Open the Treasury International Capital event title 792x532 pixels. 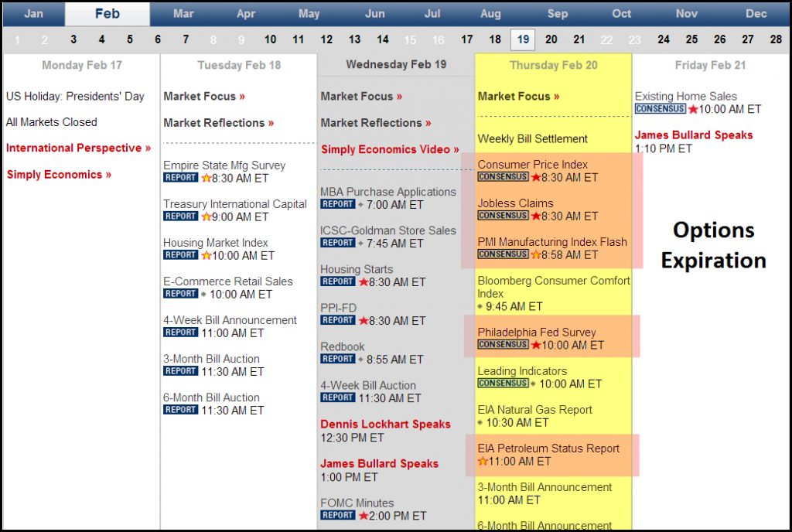click(x=235, y=204)
